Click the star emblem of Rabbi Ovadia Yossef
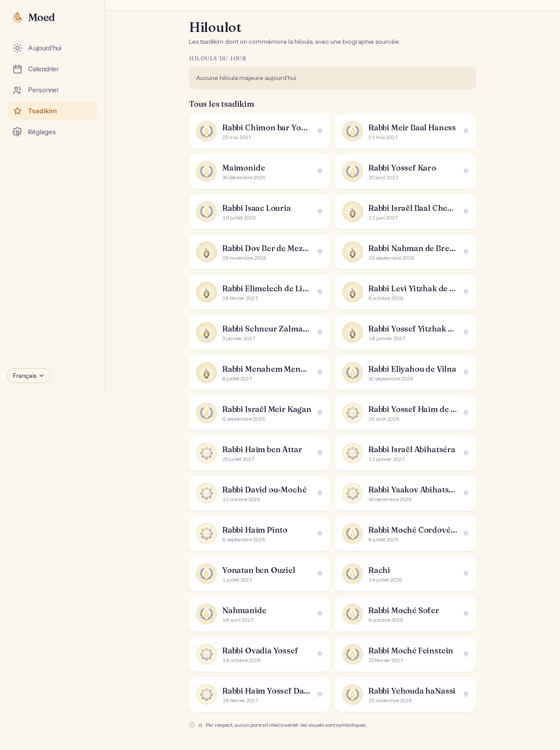 point(206,654)
